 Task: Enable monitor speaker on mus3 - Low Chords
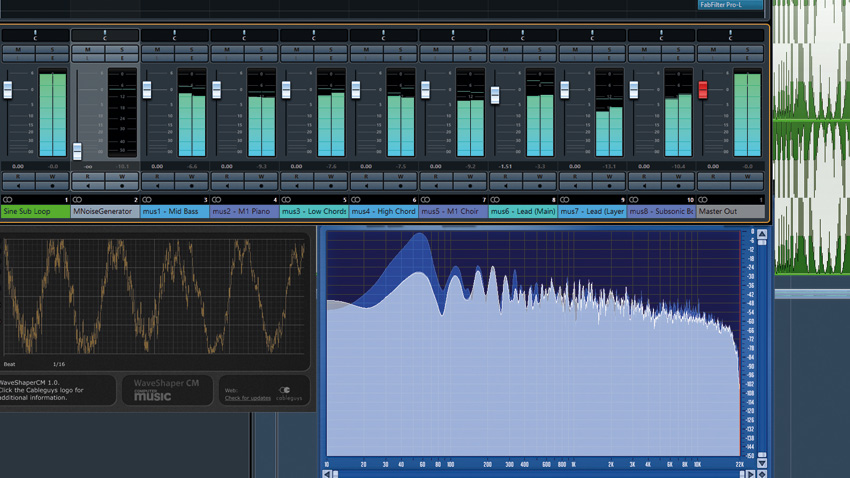296,185
